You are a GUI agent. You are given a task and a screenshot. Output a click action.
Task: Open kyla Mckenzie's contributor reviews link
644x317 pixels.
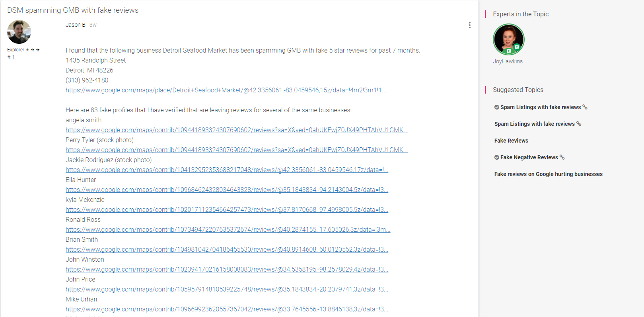click(x=227, y=210)
